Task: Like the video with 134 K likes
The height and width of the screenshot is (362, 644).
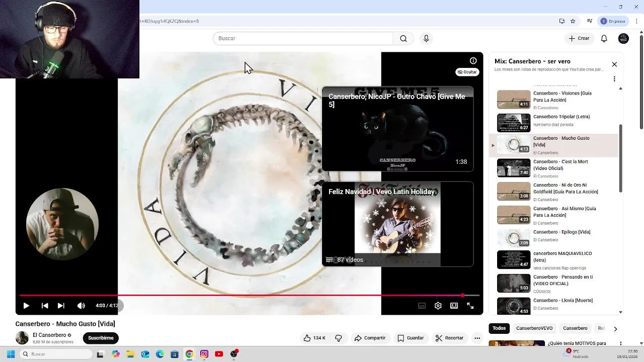Action: coord(314,338)
